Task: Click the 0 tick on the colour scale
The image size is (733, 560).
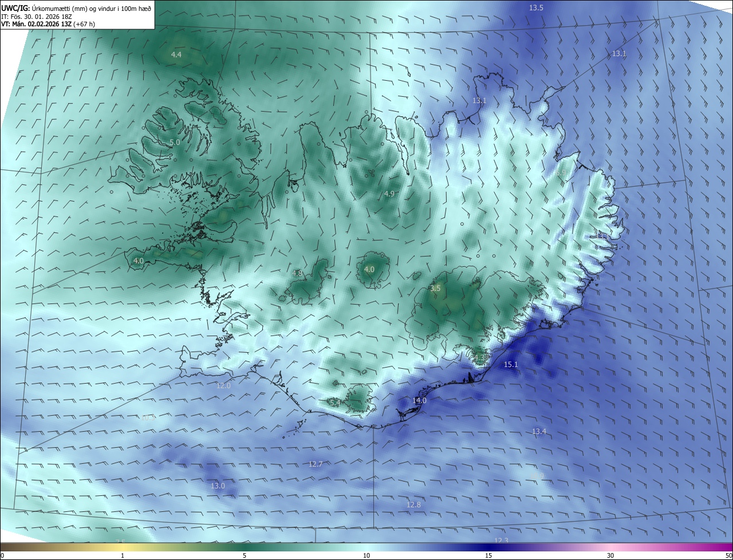Action: tap(2, 555)
